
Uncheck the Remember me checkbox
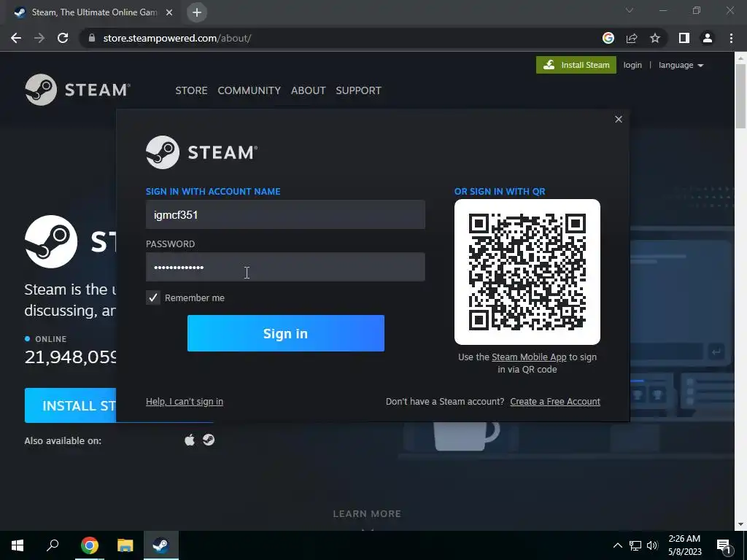(x=153, y=297)
